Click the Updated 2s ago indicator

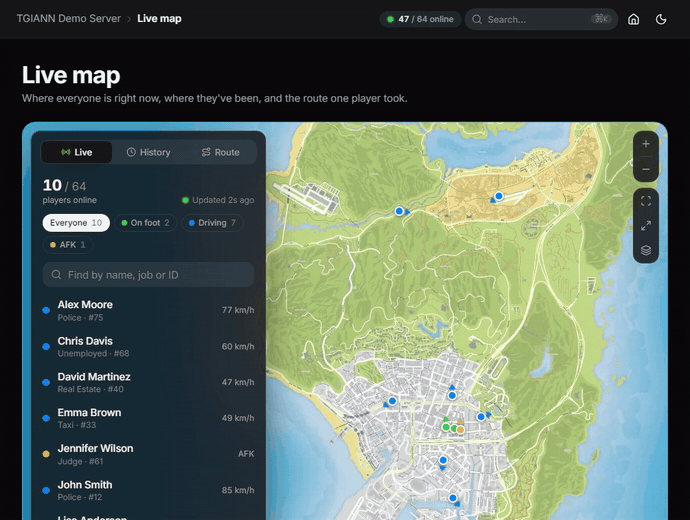click(218, 200)
